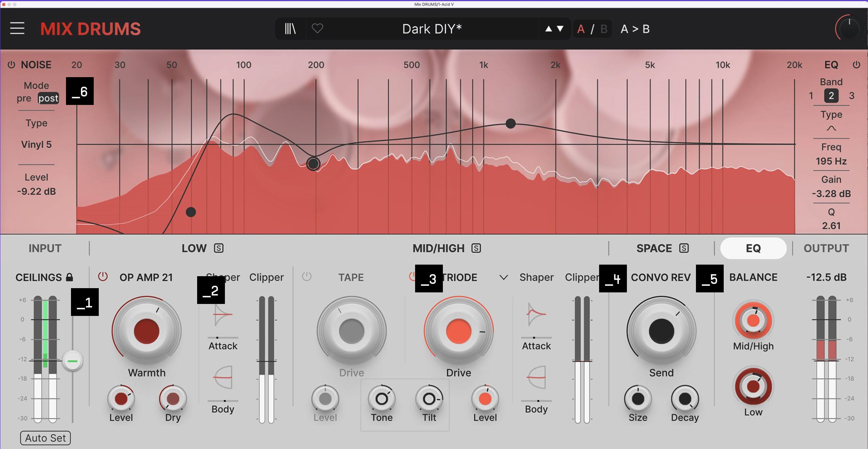Image resolution: width=868 pixels, height=449 pixels.
Task: Switch noise mode to pre
Action: (24, 98)
